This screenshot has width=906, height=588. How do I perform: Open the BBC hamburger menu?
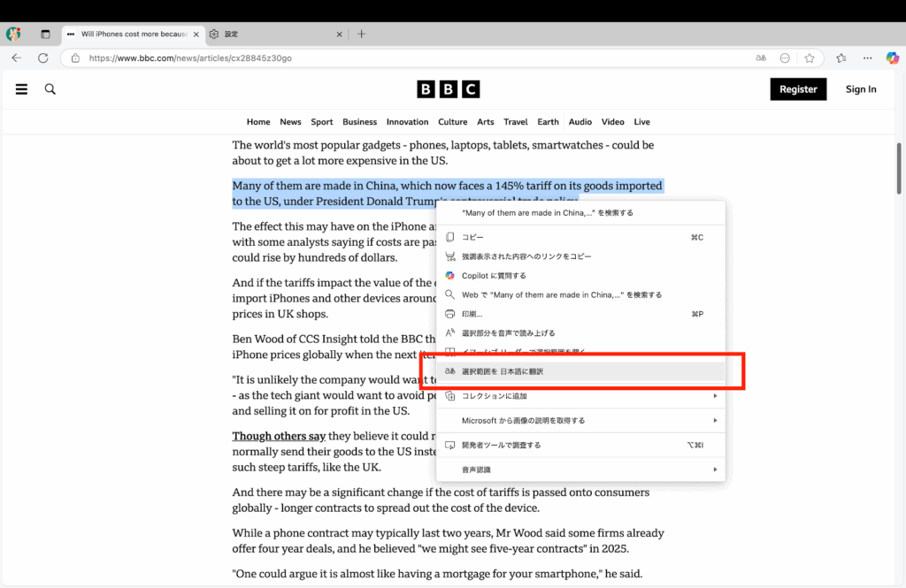[x=21, y=89]
